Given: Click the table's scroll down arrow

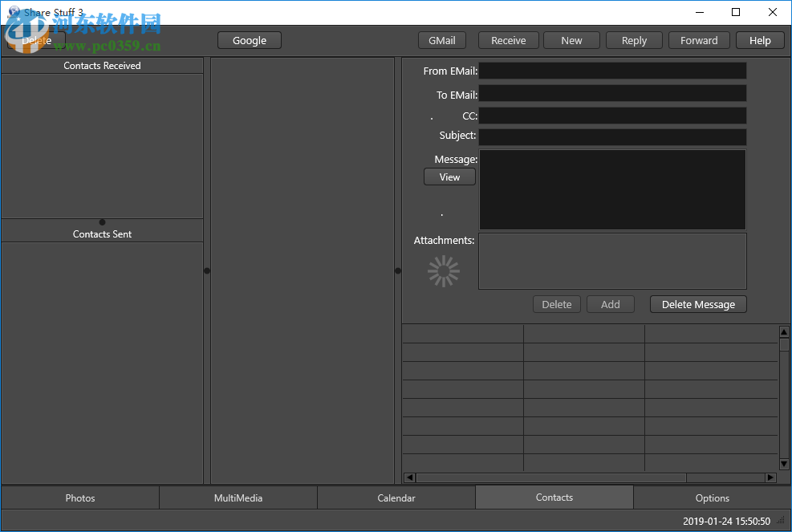Looking at the screenshot, I should 784,464.
